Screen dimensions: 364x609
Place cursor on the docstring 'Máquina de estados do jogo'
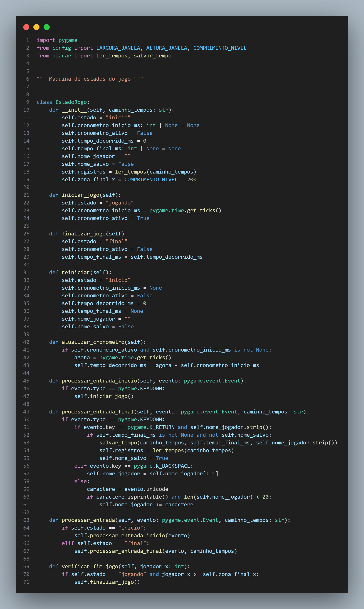tap(90, 79)
